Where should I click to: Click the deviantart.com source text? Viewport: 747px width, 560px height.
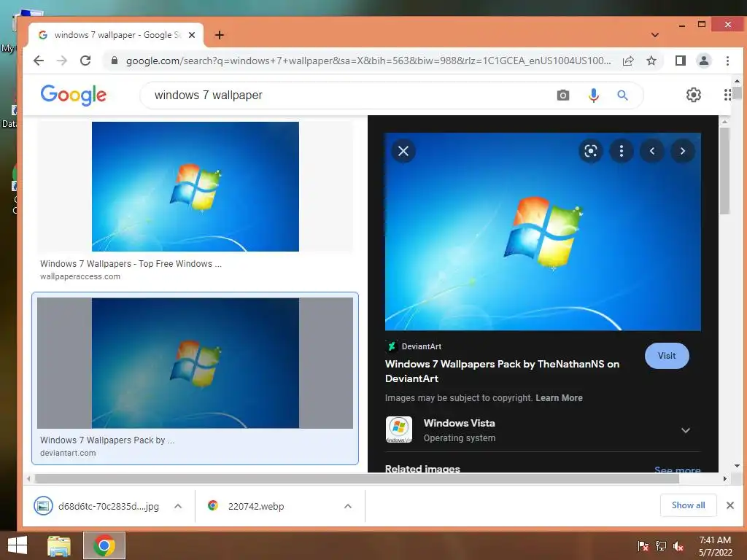pos(68,453)
